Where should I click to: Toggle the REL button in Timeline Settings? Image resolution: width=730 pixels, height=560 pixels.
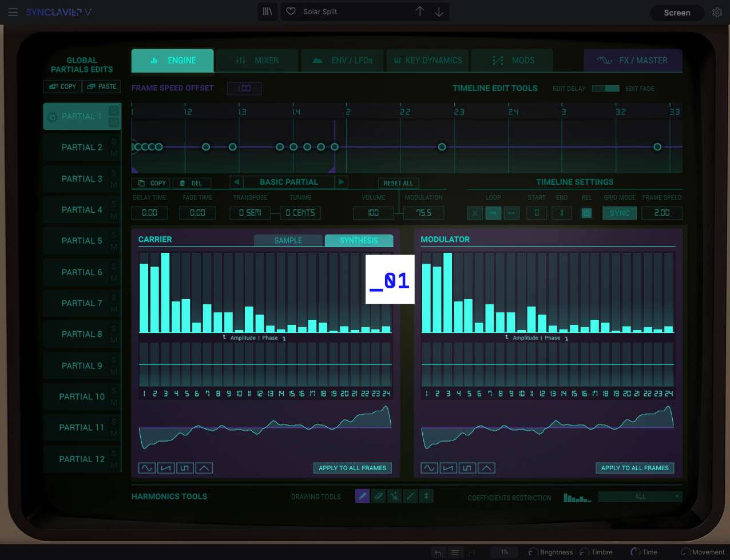click(586, 213)
